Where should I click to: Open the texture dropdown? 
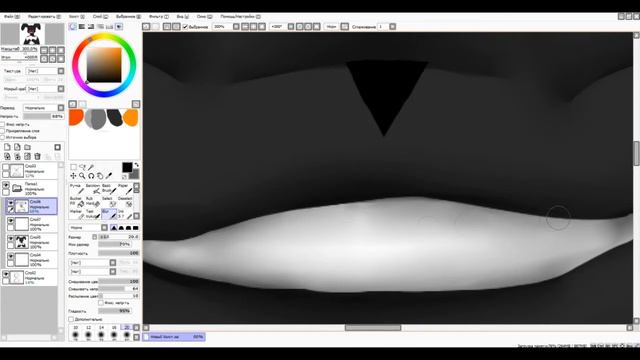[61, 71]
